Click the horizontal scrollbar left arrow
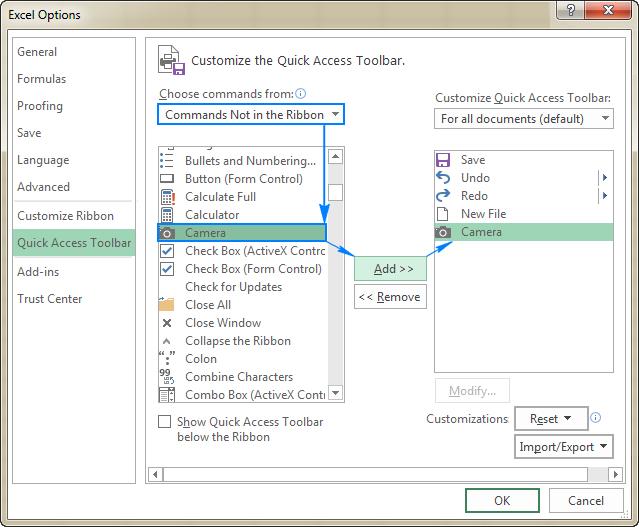 coord(155,474)
